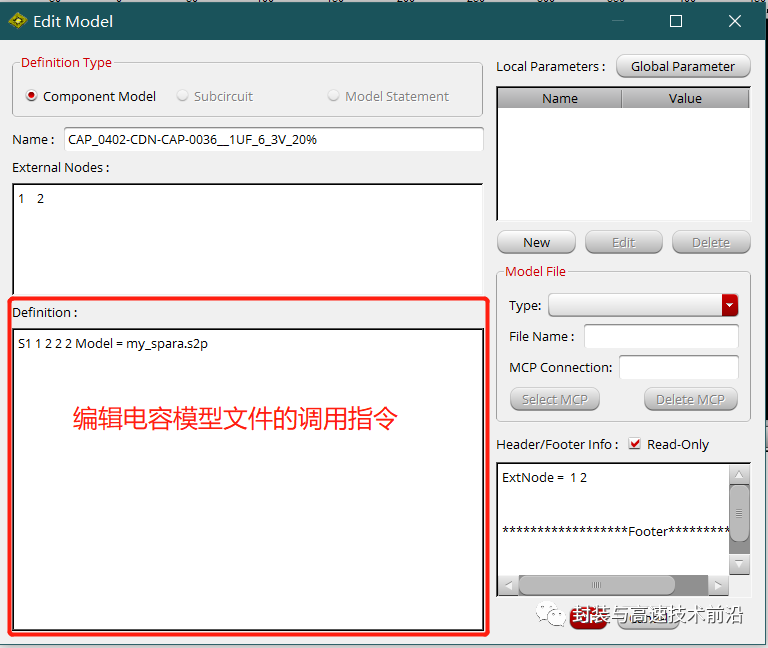768x648 pixels.
Task: Click the S1 model definition line
Action: click(113, 343)
